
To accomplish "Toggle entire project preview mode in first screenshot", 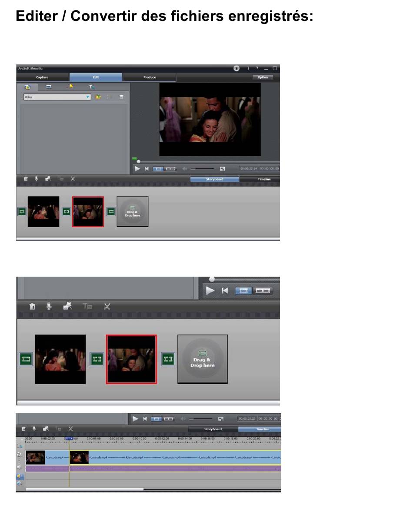I will click(x=170, y=169).
